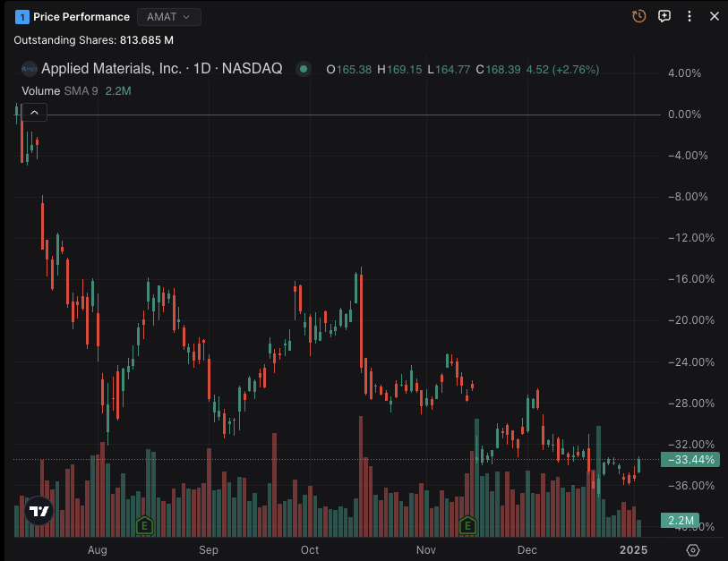Open chart settings gear icon
Viewport: 728px width, 561px height.
coord(693,550)
